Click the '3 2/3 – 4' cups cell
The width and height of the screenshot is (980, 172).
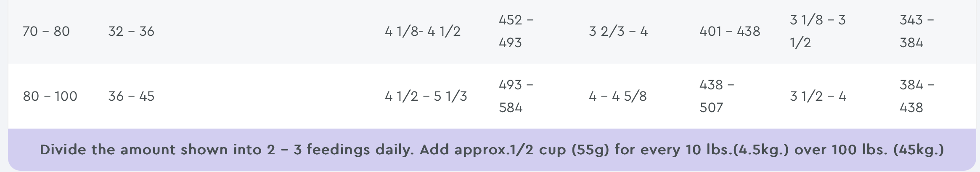point(618,31)
